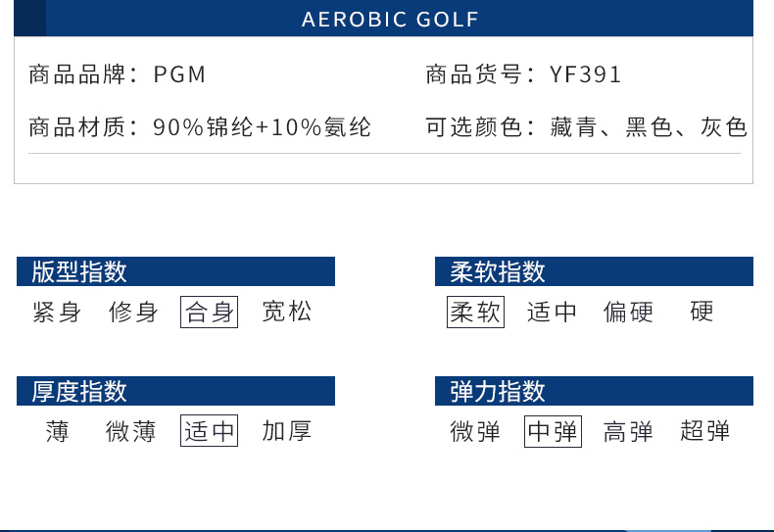Select 适中 under the 柔软指数 heading
This screenshot has width=774, height=532.
(553, 313)
